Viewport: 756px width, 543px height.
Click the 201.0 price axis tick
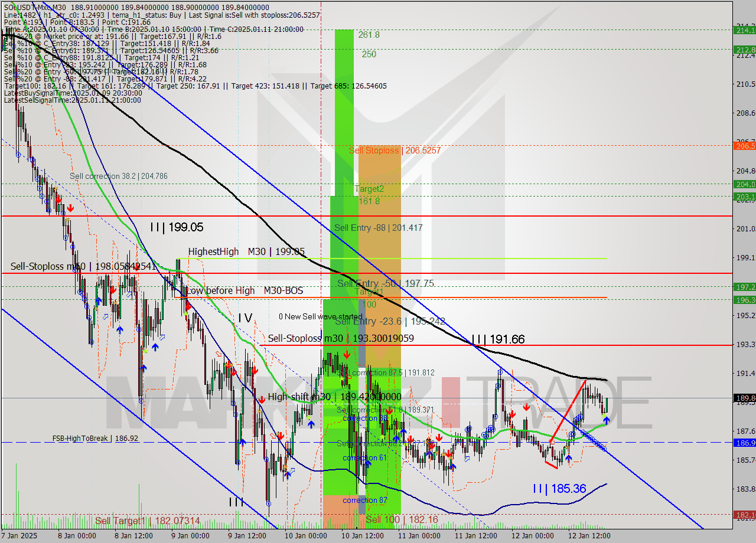pos(745,228)
